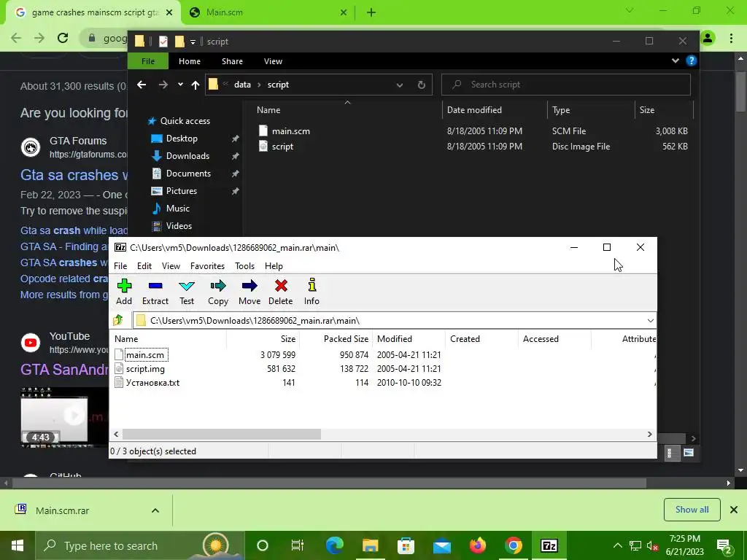The height and width of the screenshot is (560, 747).
Task: Open the View menu in 7-Zip
Action: (x=171, y=265)
